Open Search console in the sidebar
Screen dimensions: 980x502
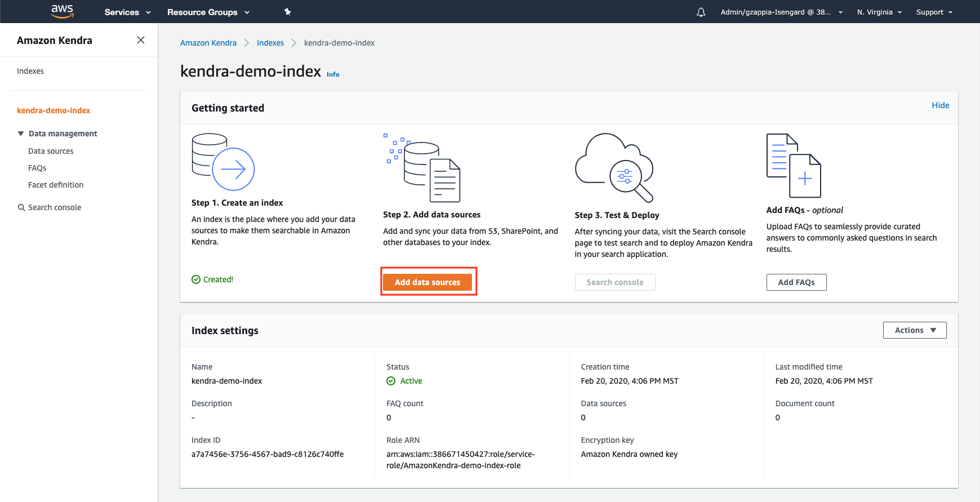pyautogui.click(x=55, y=207)
